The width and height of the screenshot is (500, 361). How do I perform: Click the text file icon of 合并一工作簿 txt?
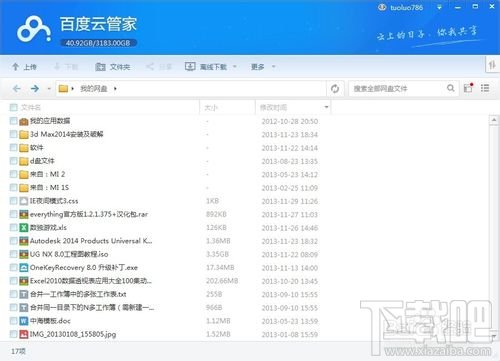24,294
